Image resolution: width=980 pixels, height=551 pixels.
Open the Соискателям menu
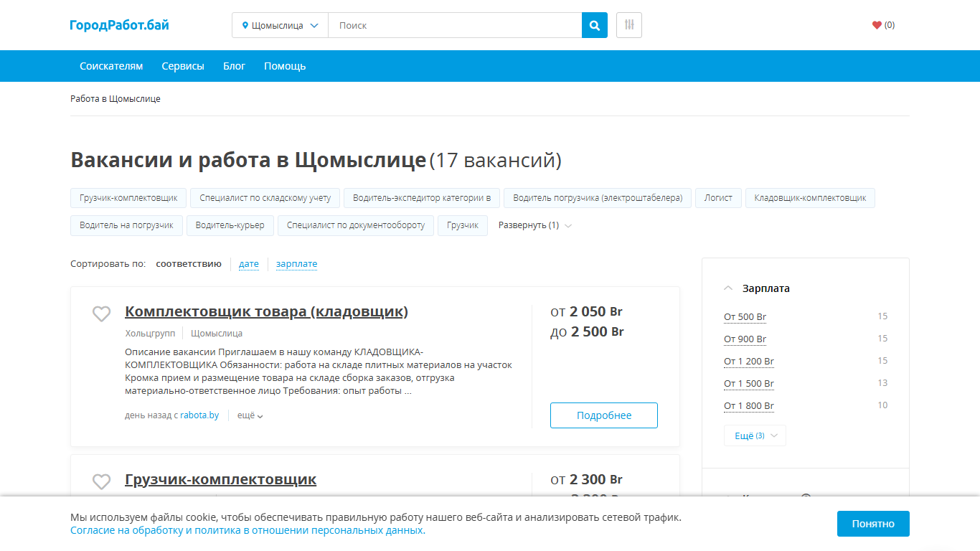tap(111, 66)
